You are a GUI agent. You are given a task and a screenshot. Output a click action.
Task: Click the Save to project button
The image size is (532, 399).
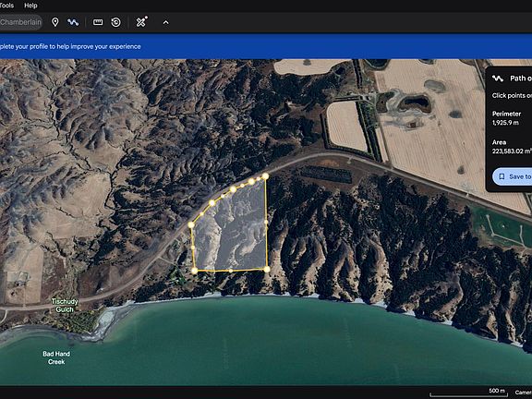pos(513,176)
